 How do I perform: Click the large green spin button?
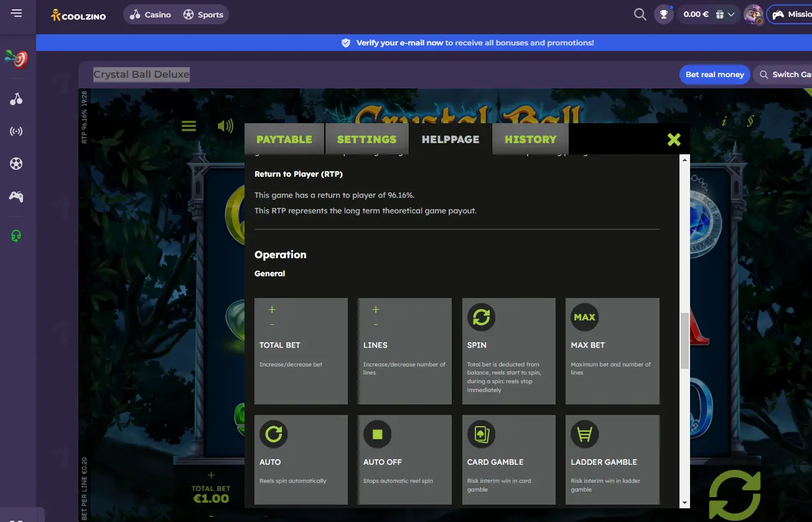tap(735, 496)
